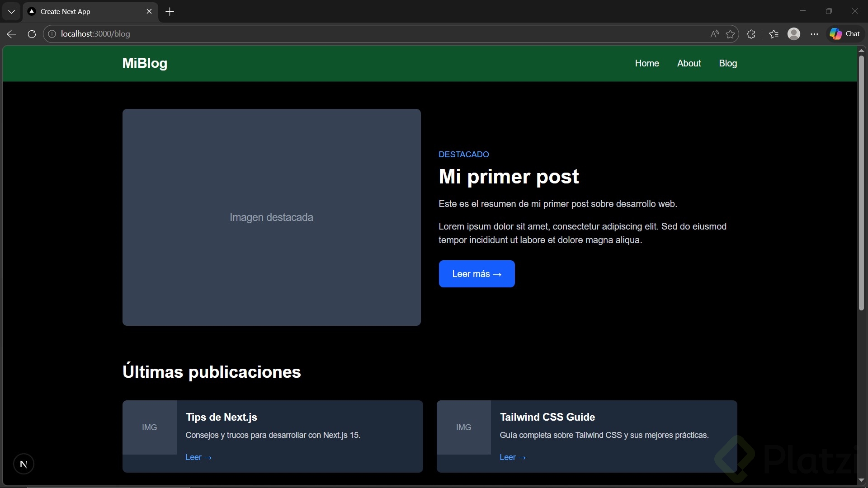This screenshot has width=868, height=488.
Task: Open a new tab with plus button
Action: tap(170, 12)
